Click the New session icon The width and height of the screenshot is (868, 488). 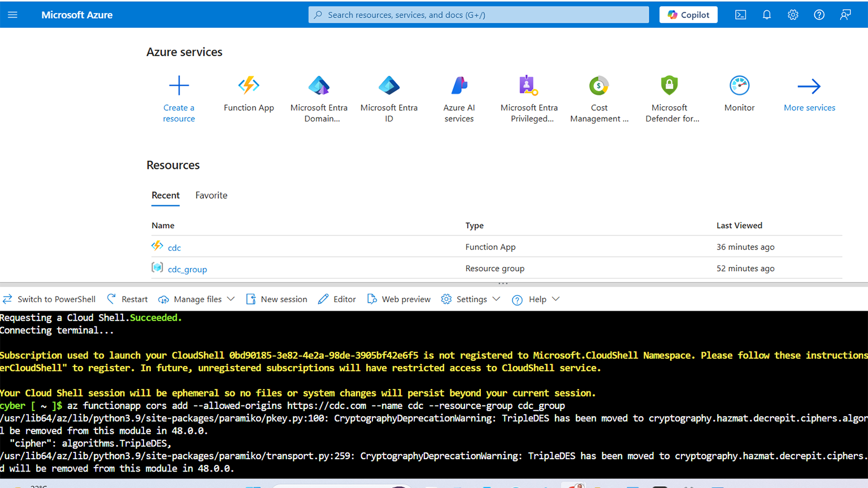251,299
